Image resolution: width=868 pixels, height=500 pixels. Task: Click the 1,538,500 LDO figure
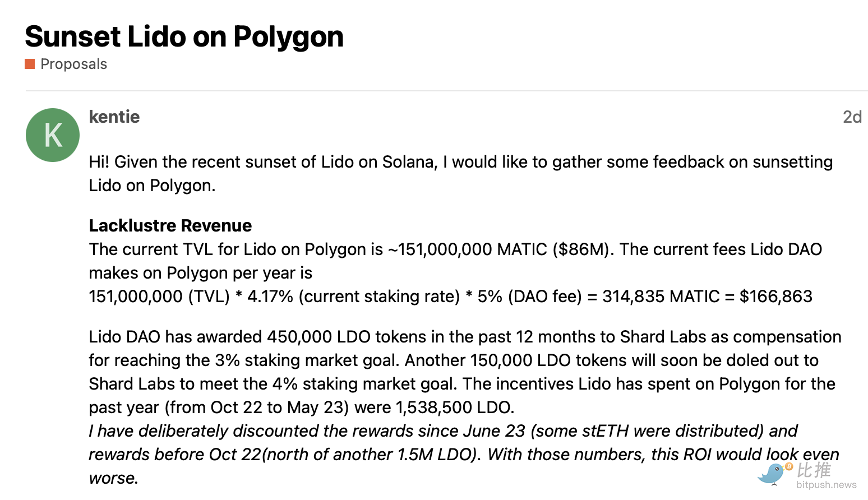[x=454, y=408]
